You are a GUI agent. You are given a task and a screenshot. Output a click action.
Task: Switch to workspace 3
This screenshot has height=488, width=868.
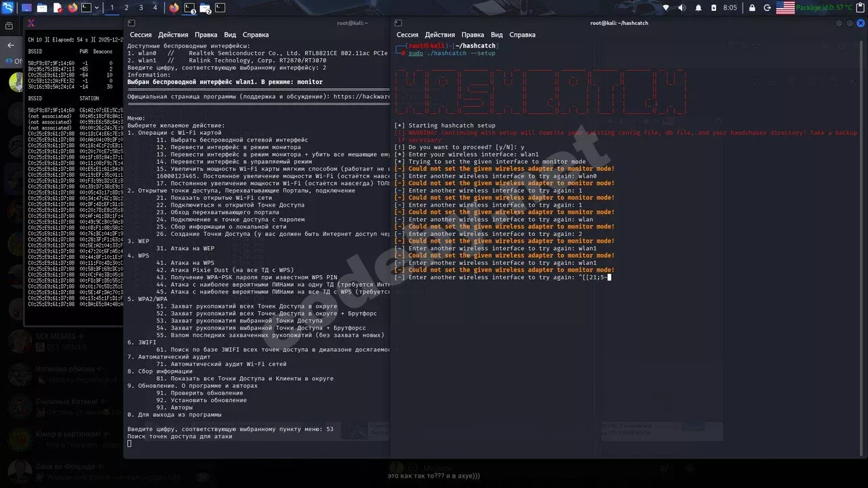[x=141, y=8]
